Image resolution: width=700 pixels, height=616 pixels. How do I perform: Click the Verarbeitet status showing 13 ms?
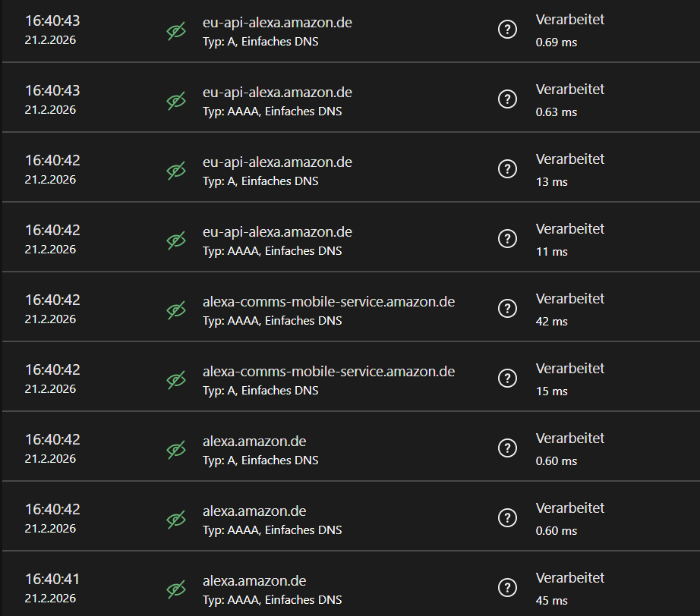[569, 159]
